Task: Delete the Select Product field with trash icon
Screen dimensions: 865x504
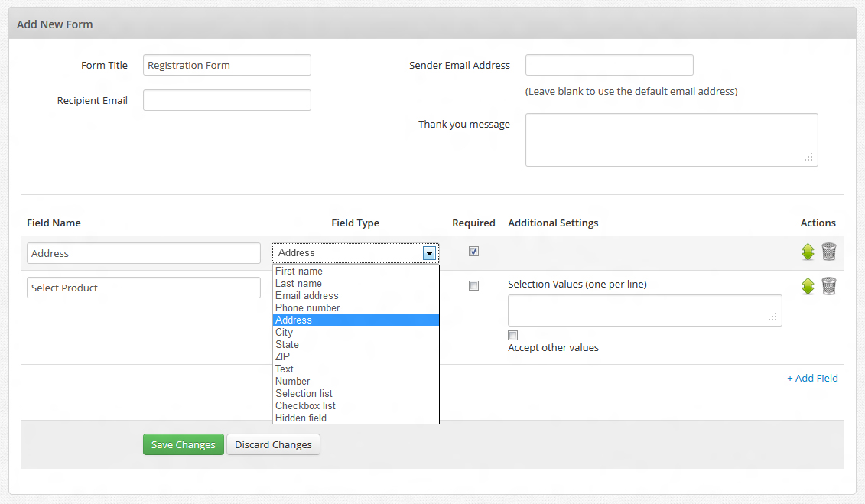Action: [828, 285]
